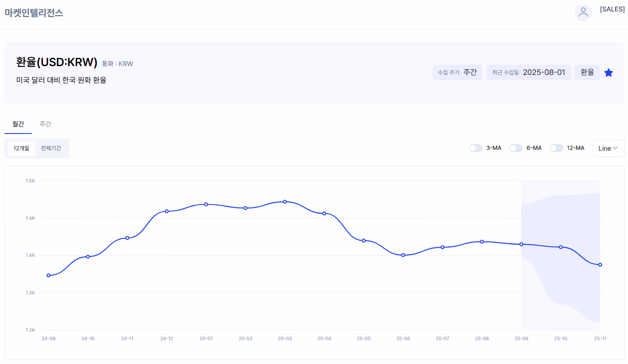Click the 수집 주기 주간 badge
628x364 pixels.
(x=457, y=73)
